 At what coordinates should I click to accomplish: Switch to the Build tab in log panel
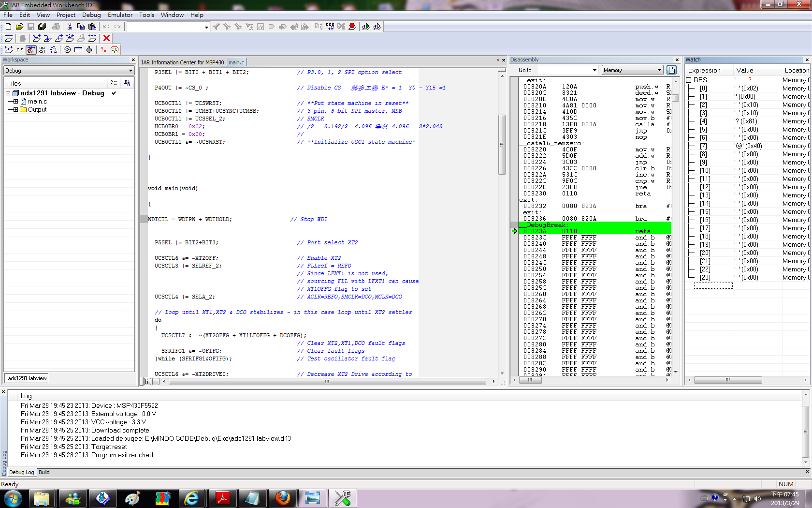[44, 472]
